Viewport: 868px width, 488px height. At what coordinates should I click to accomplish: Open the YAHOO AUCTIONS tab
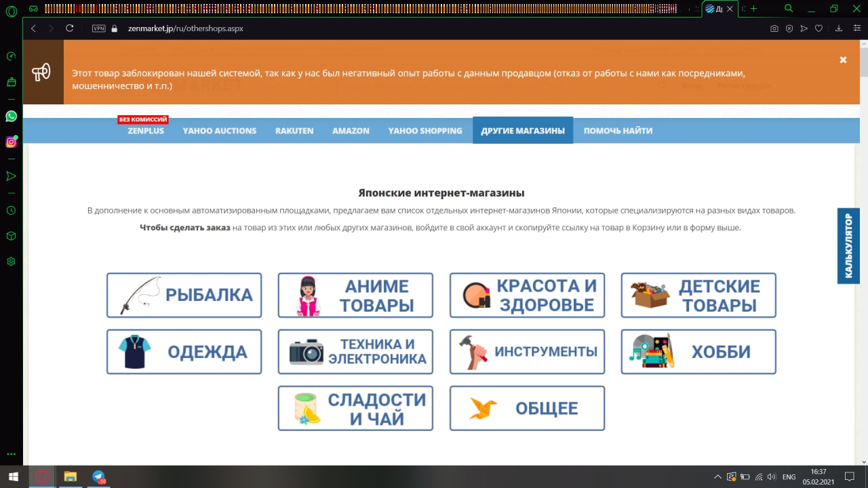pos(219,131)
